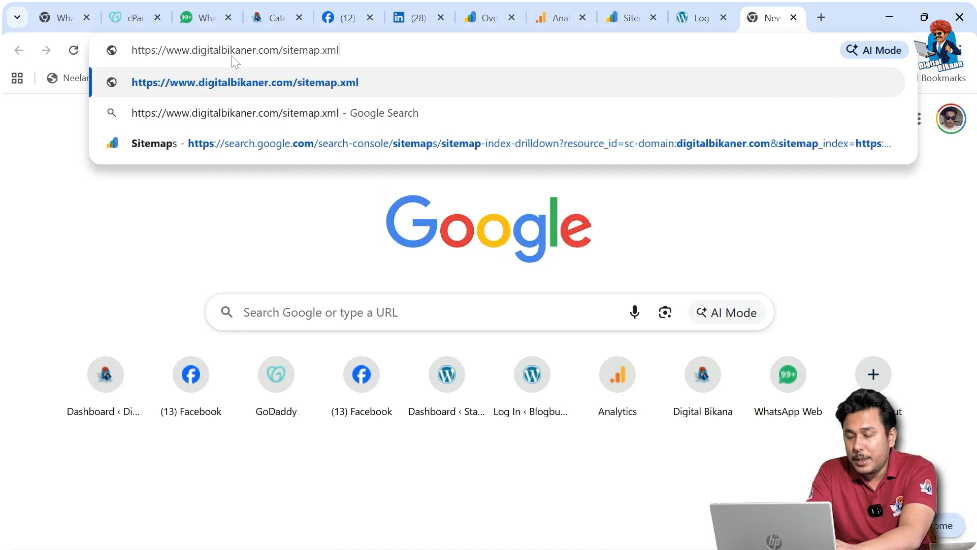
Task: Close the current New Tab
Action: coord(793,17)
